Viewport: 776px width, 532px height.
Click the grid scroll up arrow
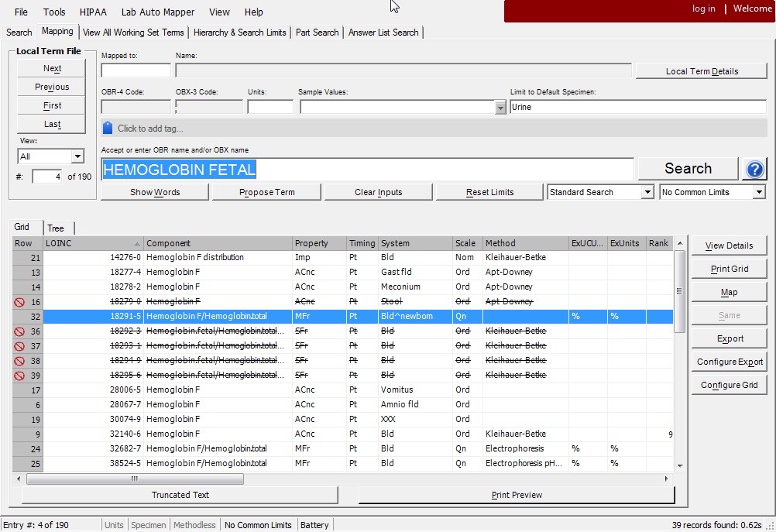[x=679, y=243]
